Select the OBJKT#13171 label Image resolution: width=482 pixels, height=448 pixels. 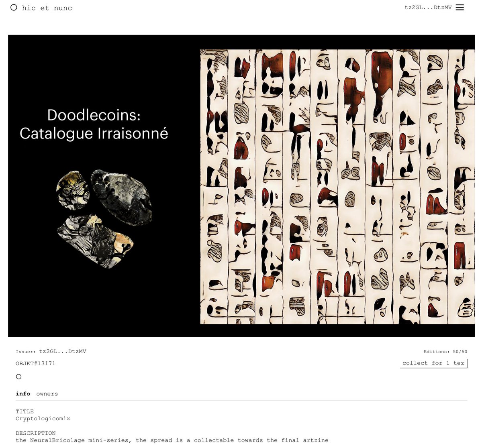coord(35,363)
